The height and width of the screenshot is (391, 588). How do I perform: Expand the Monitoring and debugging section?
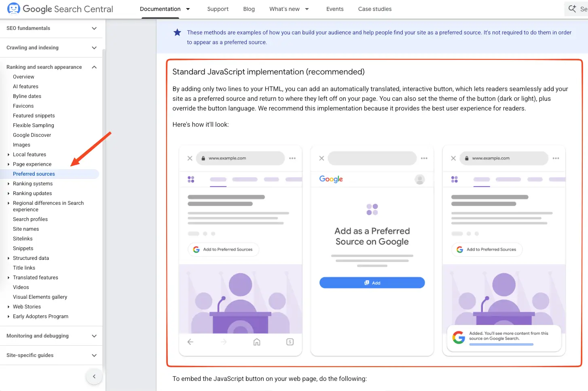click(94, 336)
